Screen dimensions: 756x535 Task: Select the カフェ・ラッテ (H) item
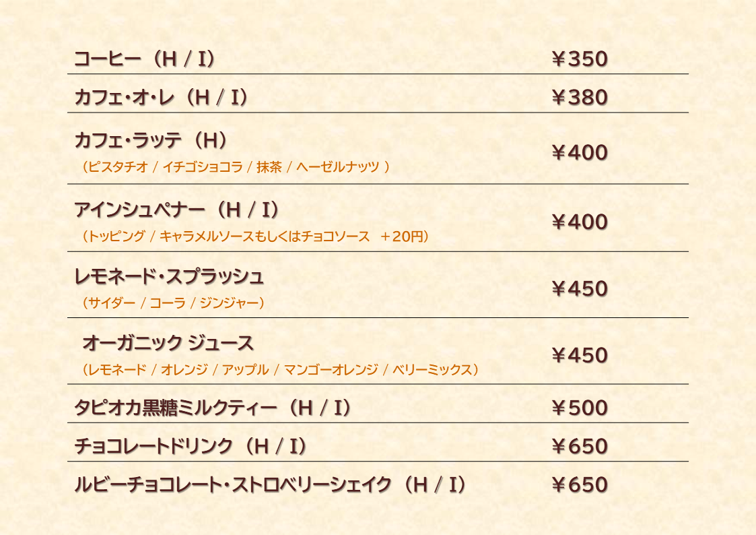(x=151, y=140)
